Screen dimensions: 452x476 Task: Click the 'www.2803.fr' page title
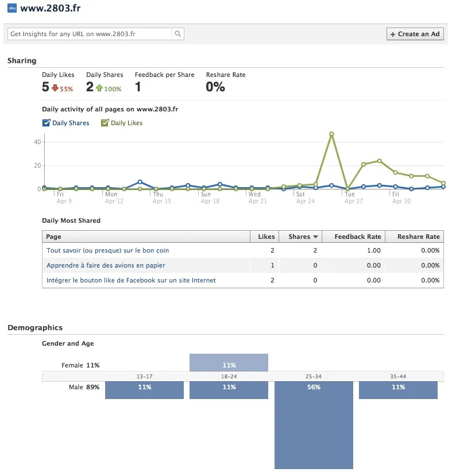(x=51, y=8)
